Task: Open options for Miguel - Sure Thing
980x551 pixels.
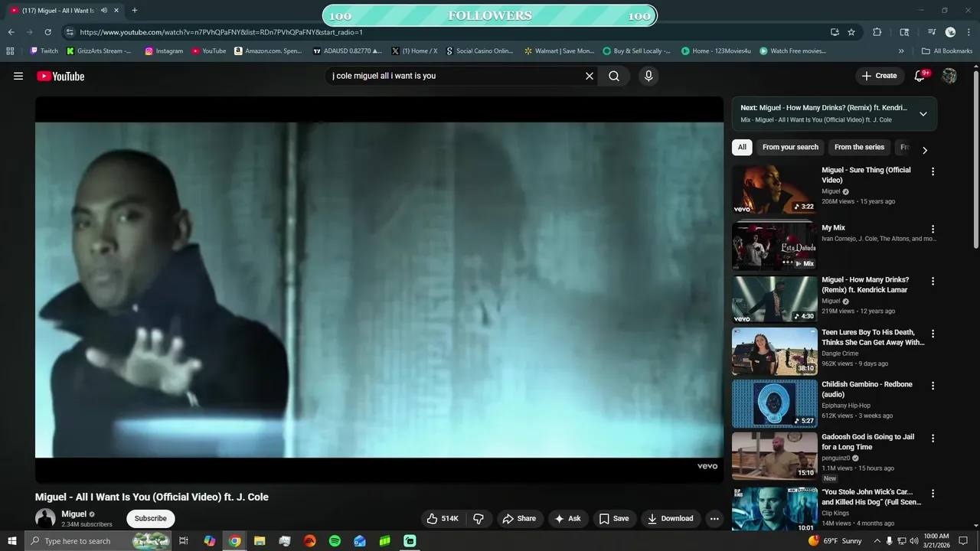Action: pos(933,171)
